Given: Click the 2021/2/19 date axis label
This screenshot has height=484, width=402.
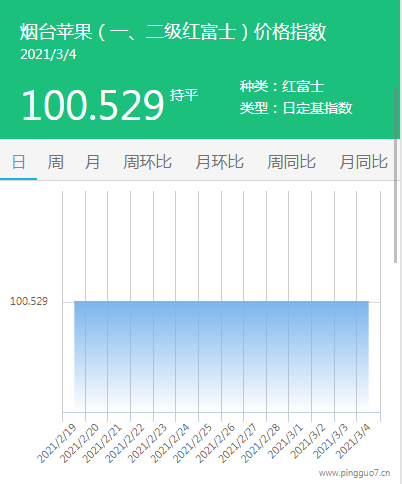Looking at the screenshot, I should (x=57, y=444).
